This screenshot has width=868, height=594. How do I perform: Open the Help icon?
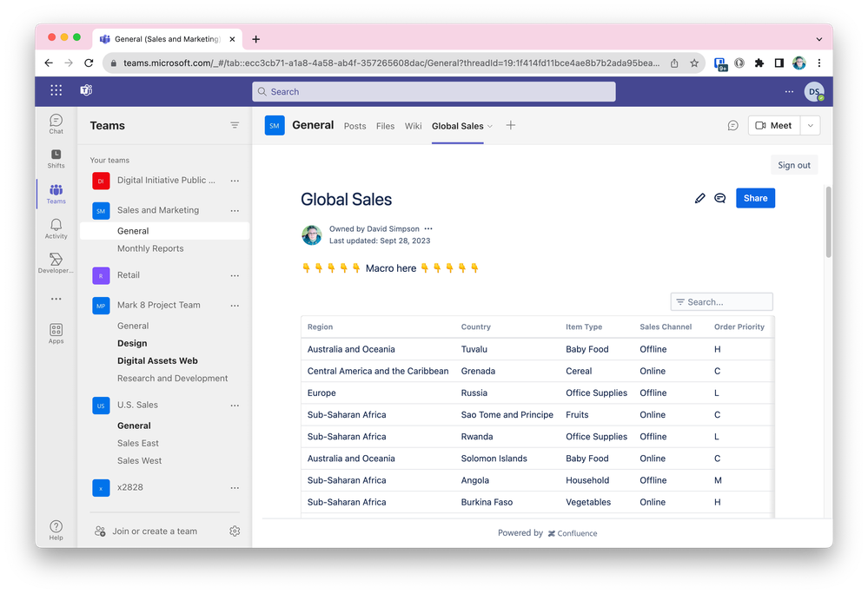point(56,530)
